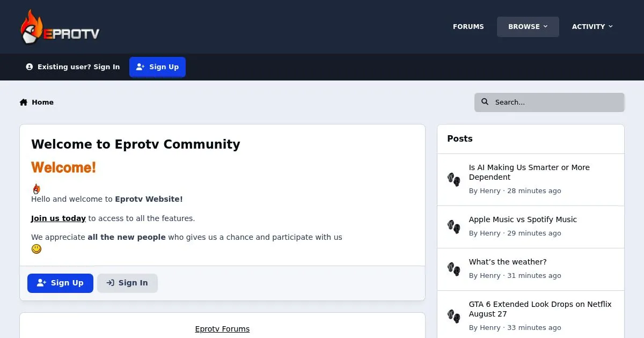Image resolution: width=644 pixels, height=338 pixels.
Task: Open the Forums menu item
Action: (469, 27)
